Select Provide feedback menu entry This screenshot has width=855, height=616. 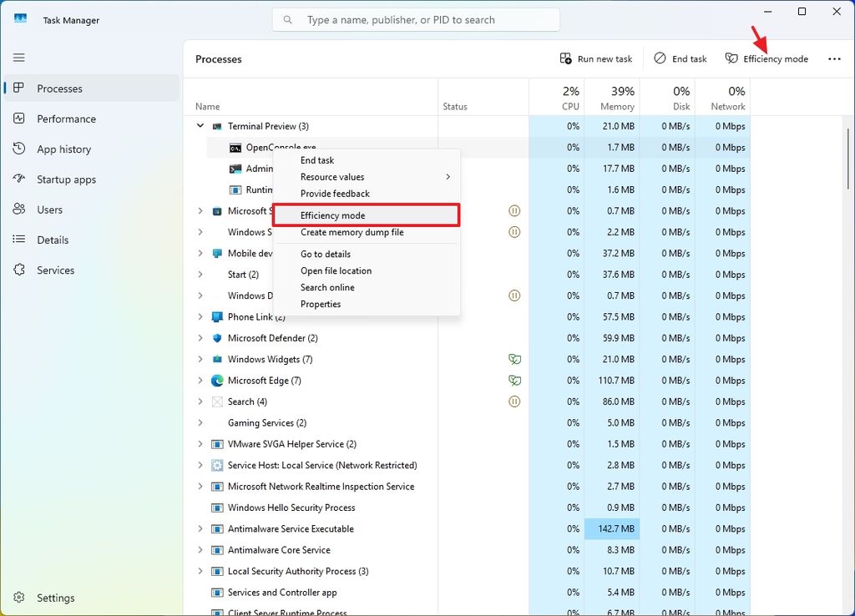367,194
